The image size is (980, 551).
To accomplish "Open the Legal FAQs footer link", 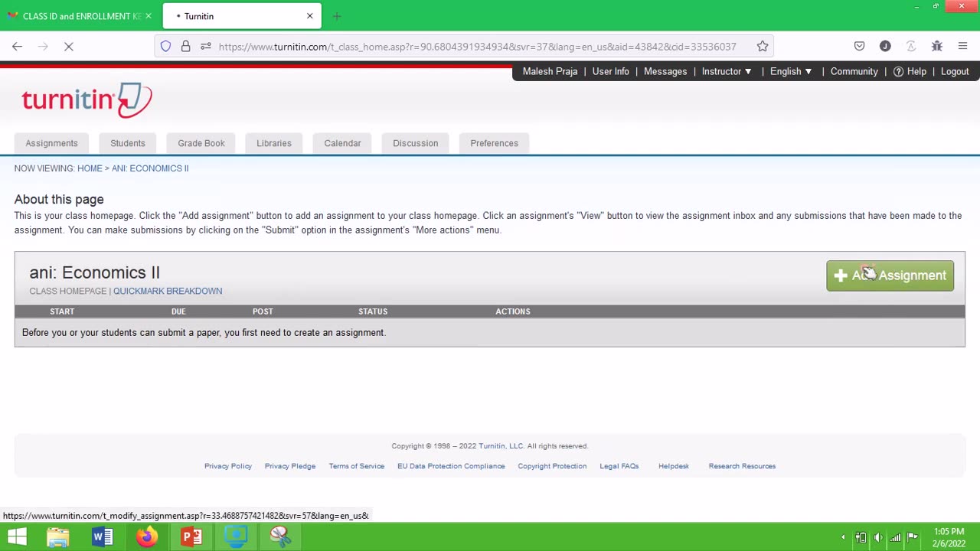I will (619, 466).
